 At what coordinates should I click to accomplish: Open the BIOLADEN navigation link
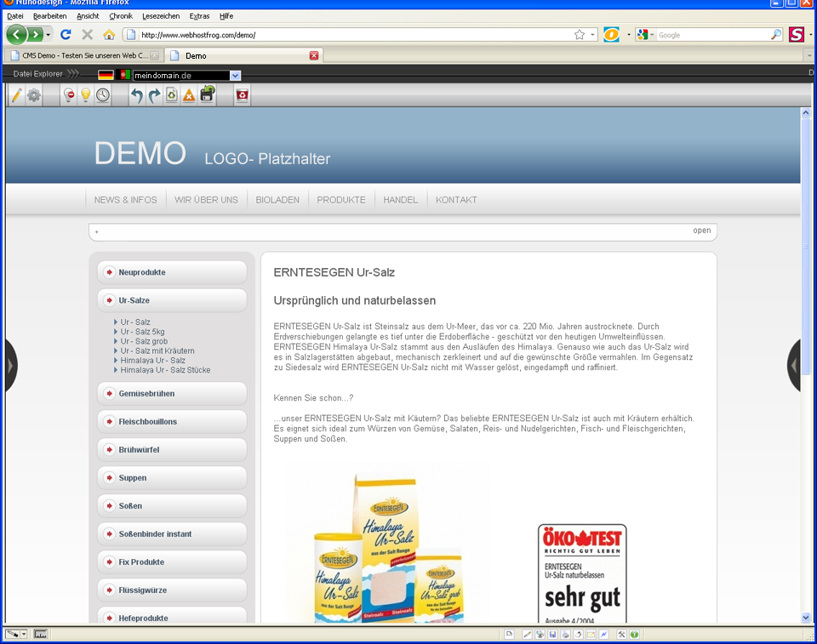tap(277, 200)
